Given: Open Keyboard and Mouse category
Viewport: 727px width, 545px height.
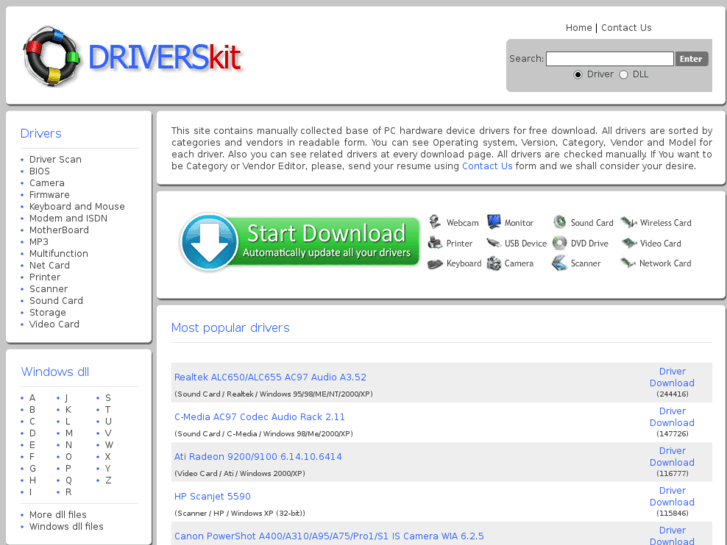Looking at the screenshot, I should [x=77, y=206].
